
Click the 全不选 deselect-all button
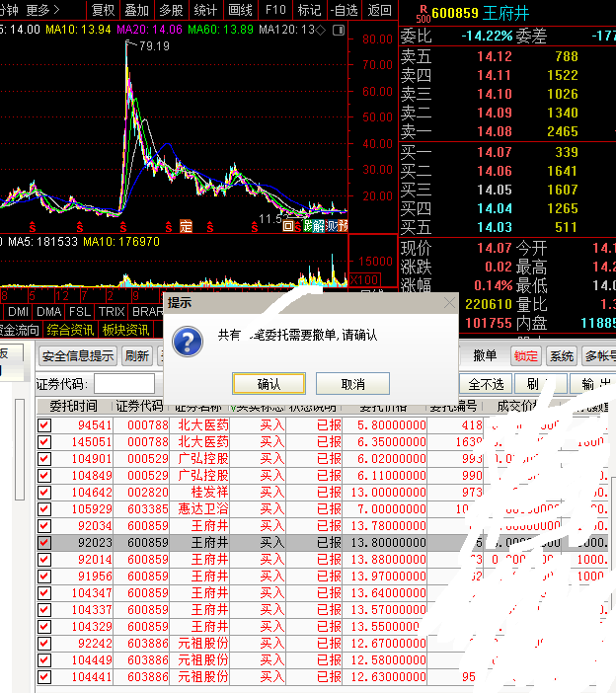pyautogui.click(x=486, y=384)
